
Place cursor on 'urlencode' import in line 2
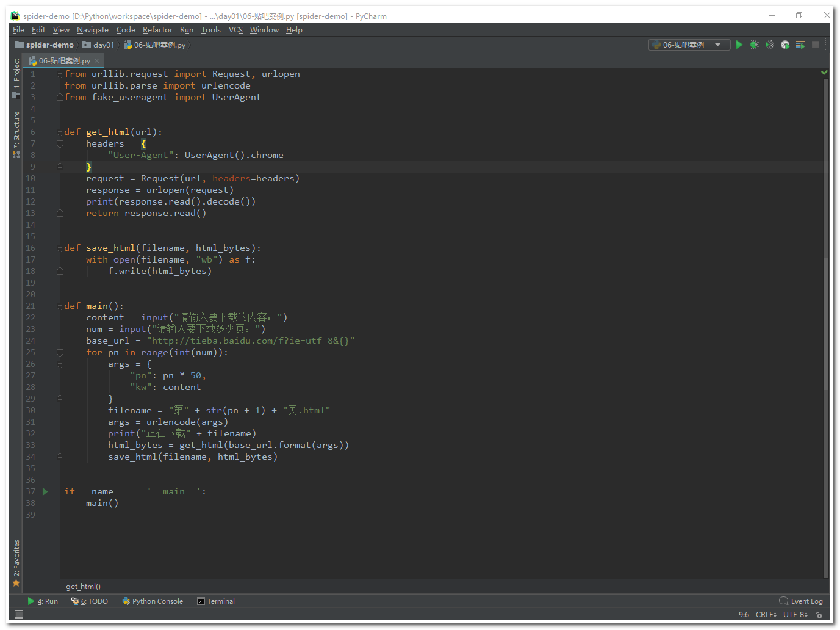[226, 85]
